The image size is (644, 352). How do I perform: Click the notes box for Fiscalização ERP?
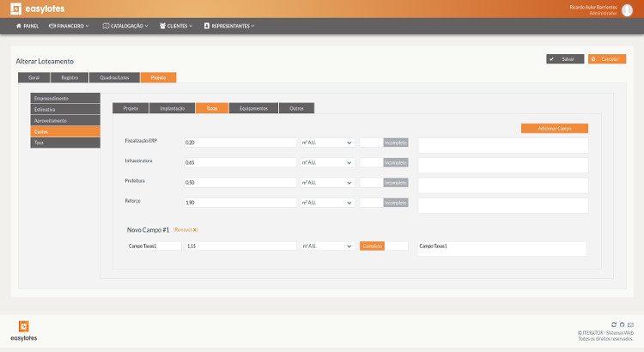click(503, 145)
